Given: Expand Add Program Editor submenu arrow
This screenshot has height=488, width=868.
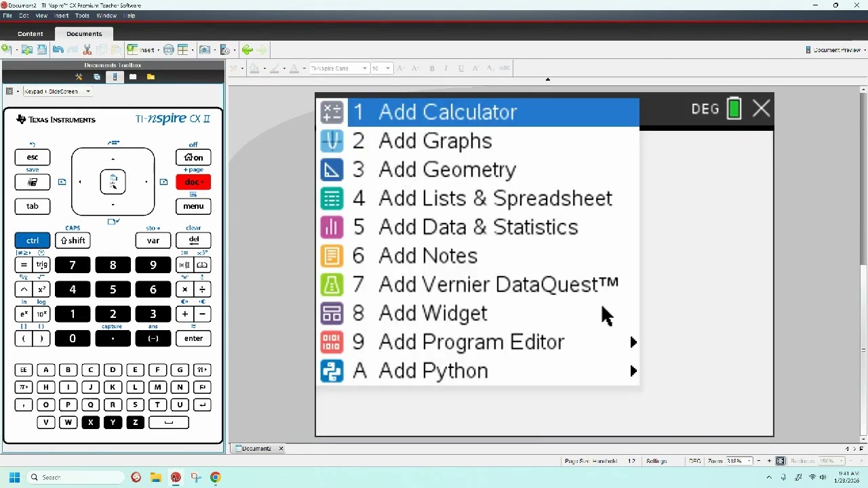Looking at the screenshot, I should coord(633,342).
